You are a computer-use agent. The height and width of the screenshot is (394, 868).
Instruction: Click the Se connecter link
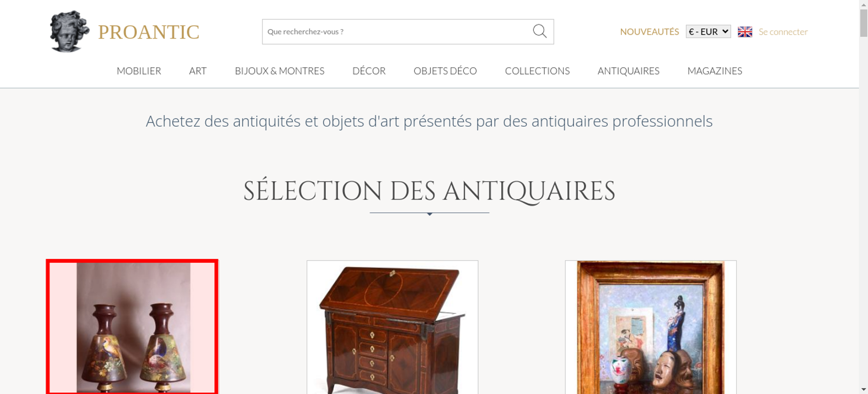click(x=783, y=32)
